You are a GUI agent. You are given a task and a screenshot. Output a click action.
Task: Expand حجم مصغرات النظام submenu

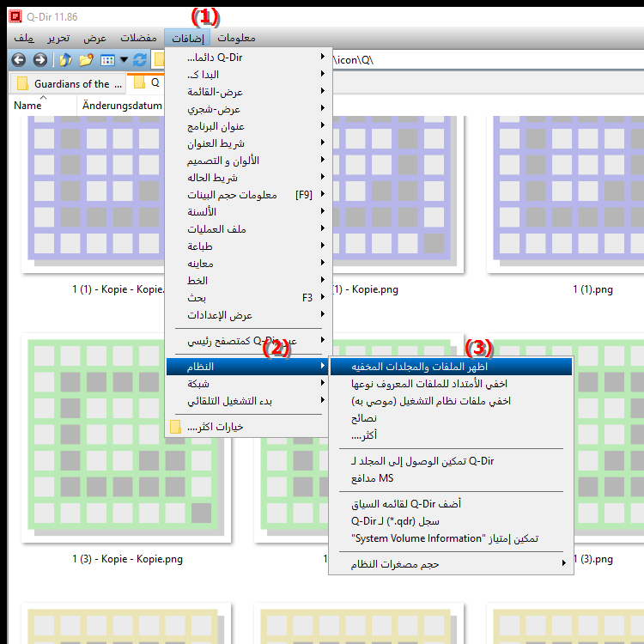coord(451,564)
